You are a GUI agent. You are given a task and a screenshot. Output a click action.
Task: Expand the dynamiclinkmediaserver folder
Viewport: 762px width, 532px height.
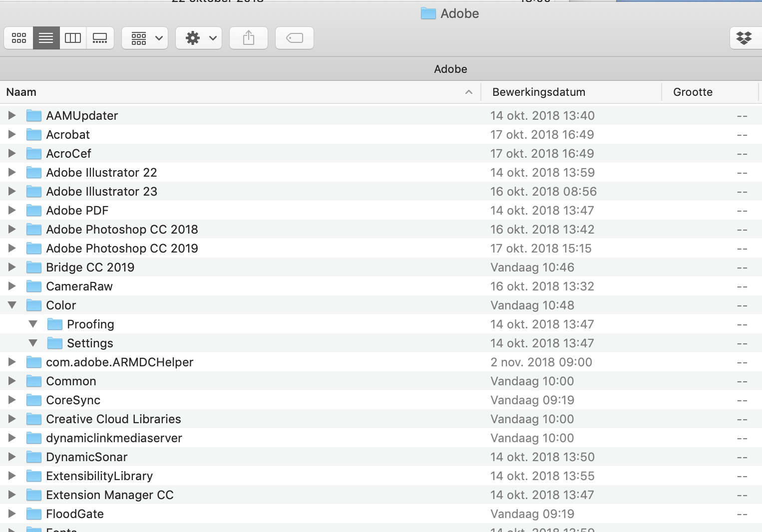[x=12, y=438]
